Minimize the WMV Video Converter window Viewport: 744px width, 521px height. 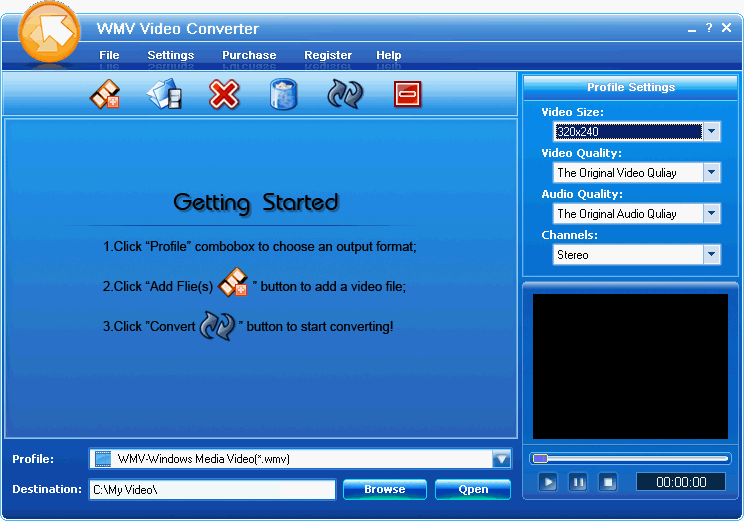pos(692,29)
